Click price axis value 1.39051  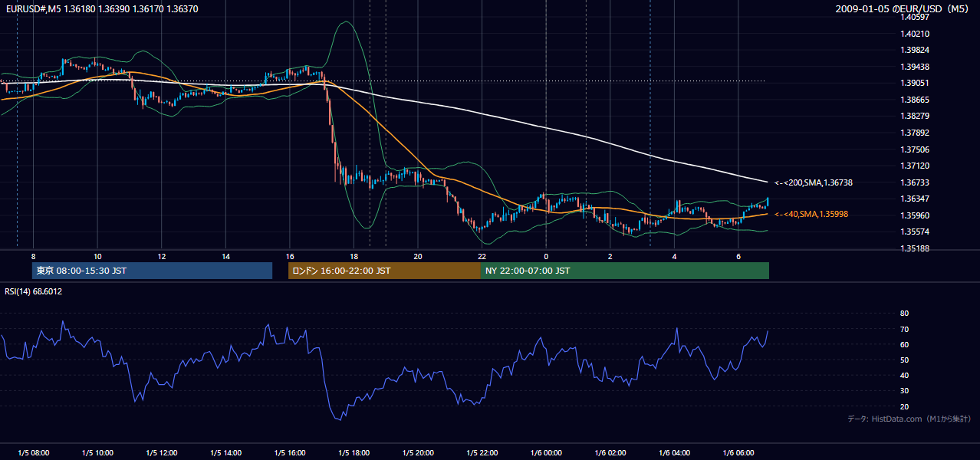[x=915, y=83]
